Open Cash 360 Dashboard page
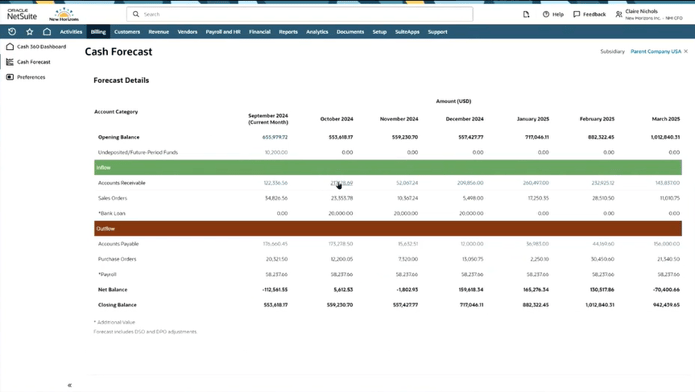Viewport: 695px width, 392px height. pos(41,47)
